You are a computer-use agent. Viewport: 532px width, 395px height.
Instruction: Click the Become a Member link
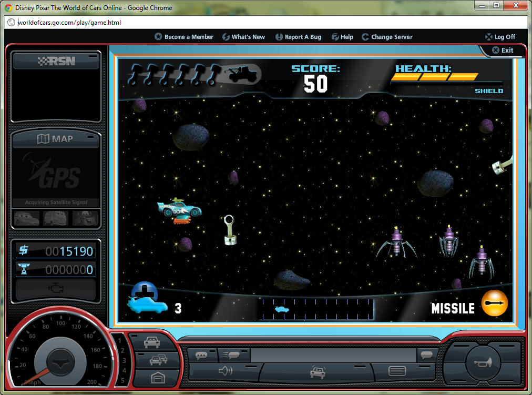tap(184, 37)
